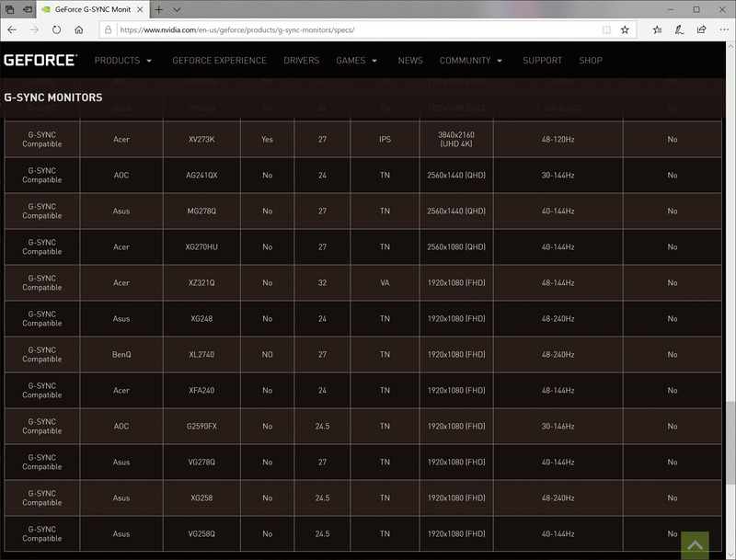Screen dimensions: 736x560
Task: Start a Web Note annotation
Action: (x=679, y=29)
